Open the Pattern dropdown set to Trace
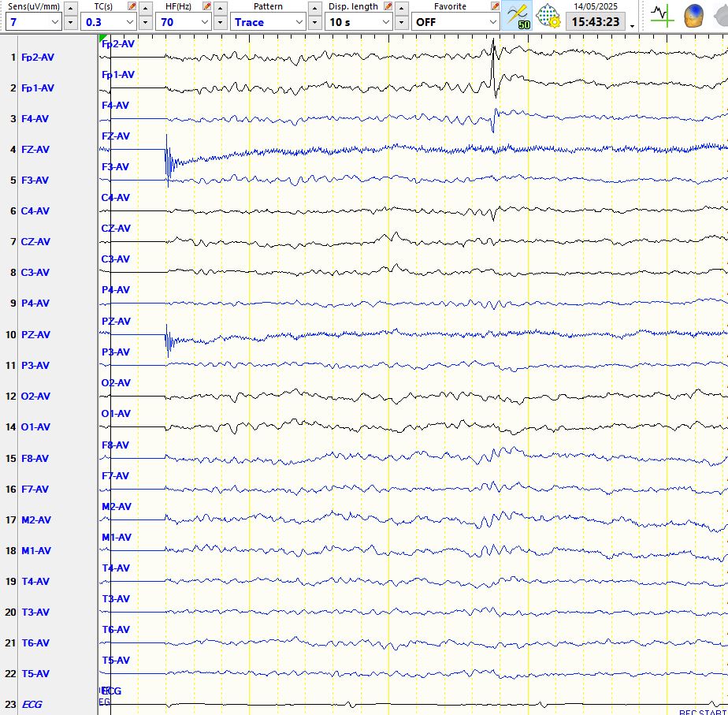728x715 pixels. click(268, 22)
